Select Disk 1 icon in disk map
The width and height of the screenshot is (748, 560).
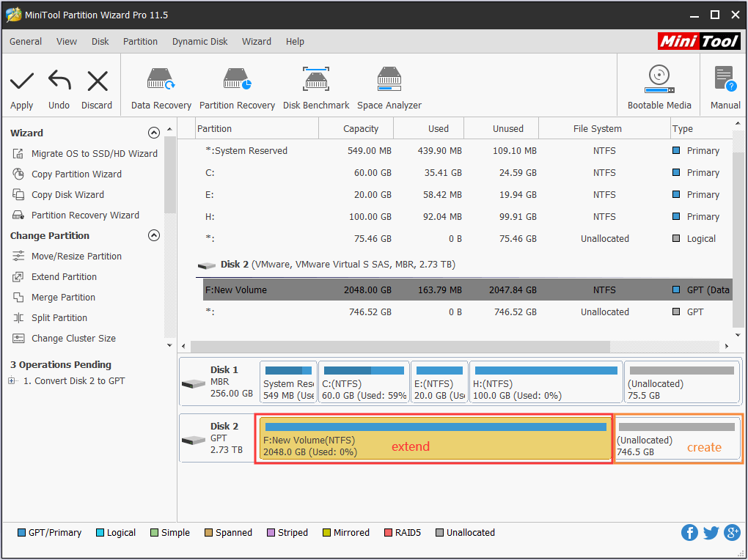[x=193, y=383]
